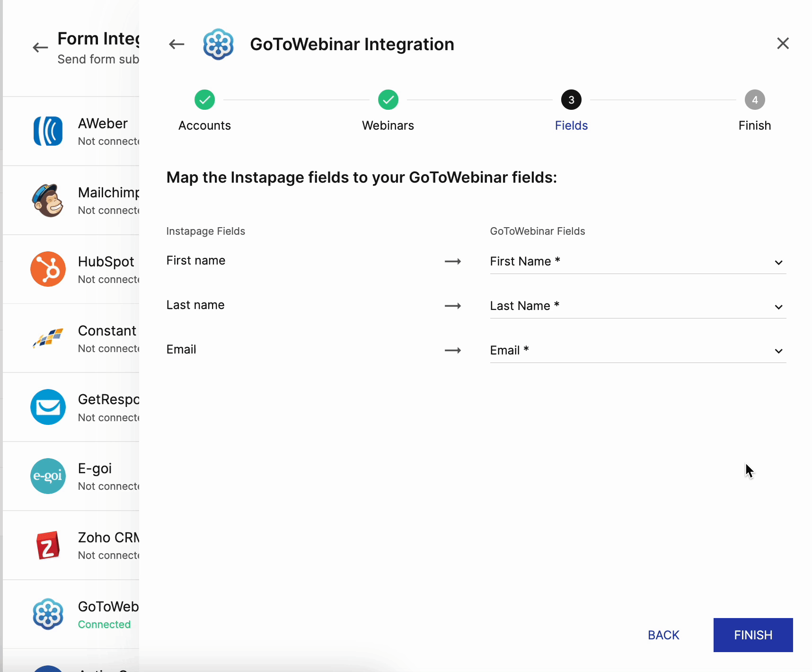Jump to the Accounts step
This screenshot has height=672, width=812.
(204, 100)
